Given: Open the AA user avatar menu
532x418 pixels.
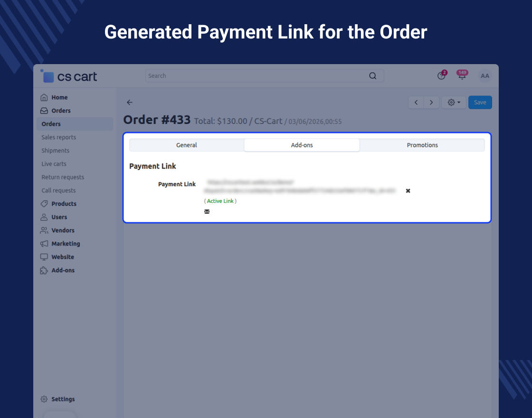Looking at the screenshot, I should pos(484,76).
